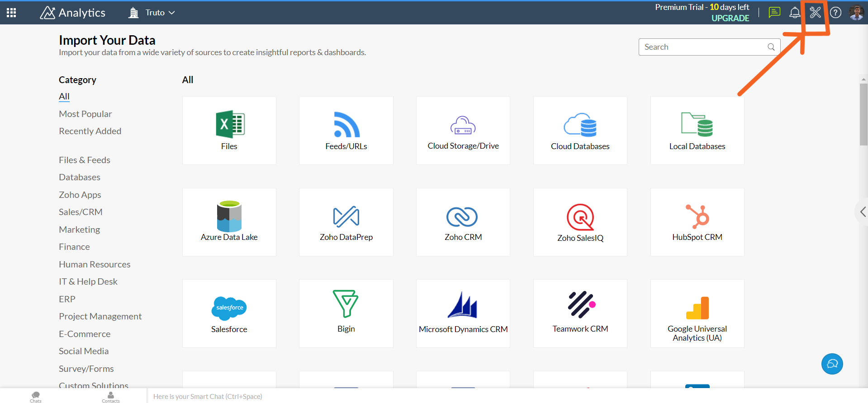
Task: Select the Survey/Forms category
Action: click(86, 369)
